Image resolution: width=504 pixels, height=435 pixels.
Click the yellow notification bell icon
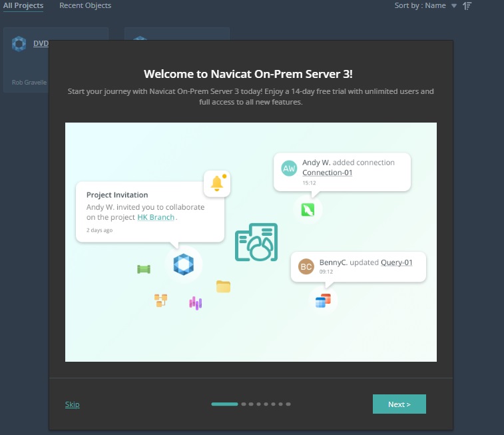tap(216, 184)
